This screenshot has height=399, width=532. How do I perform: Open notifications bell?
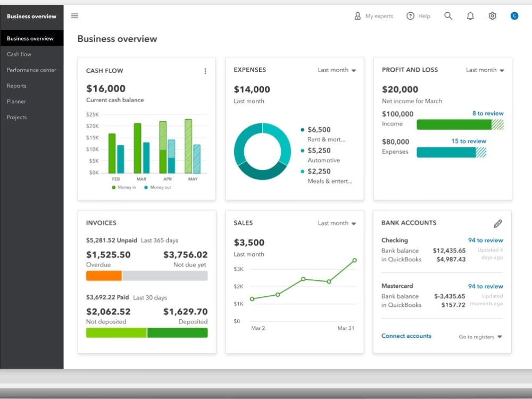470,16
